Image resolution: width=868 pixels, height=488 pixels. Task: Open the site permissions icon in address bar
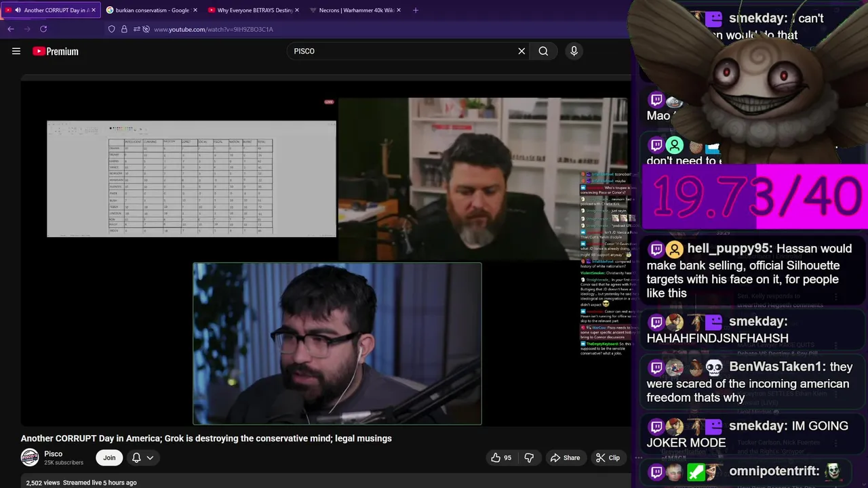pyautogui.click(x=136, y=29)
